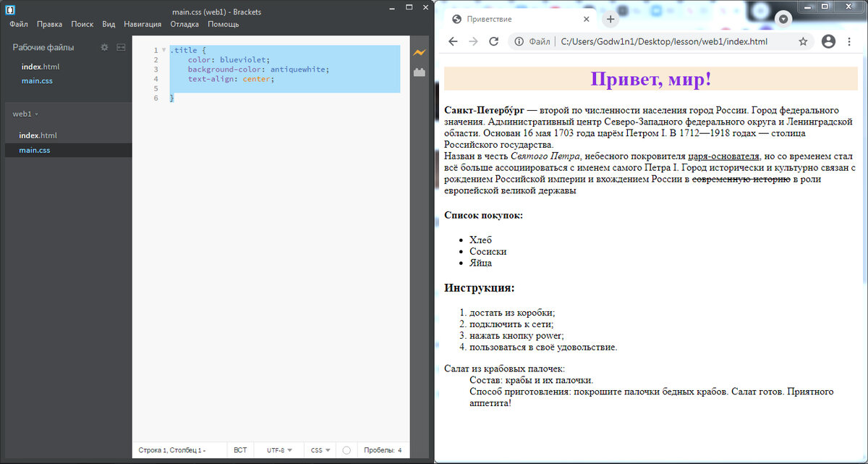Viewport: 868px width, 464px height.
Task: Click the center value in text-align line
Action: [x=258, y=79]
